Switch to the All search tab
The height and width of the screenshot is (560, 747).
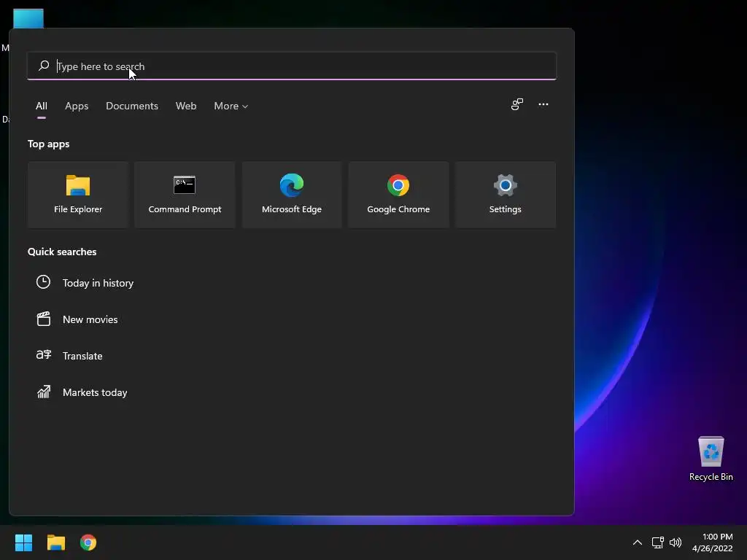pyautogui.click(x=42, y=106)
